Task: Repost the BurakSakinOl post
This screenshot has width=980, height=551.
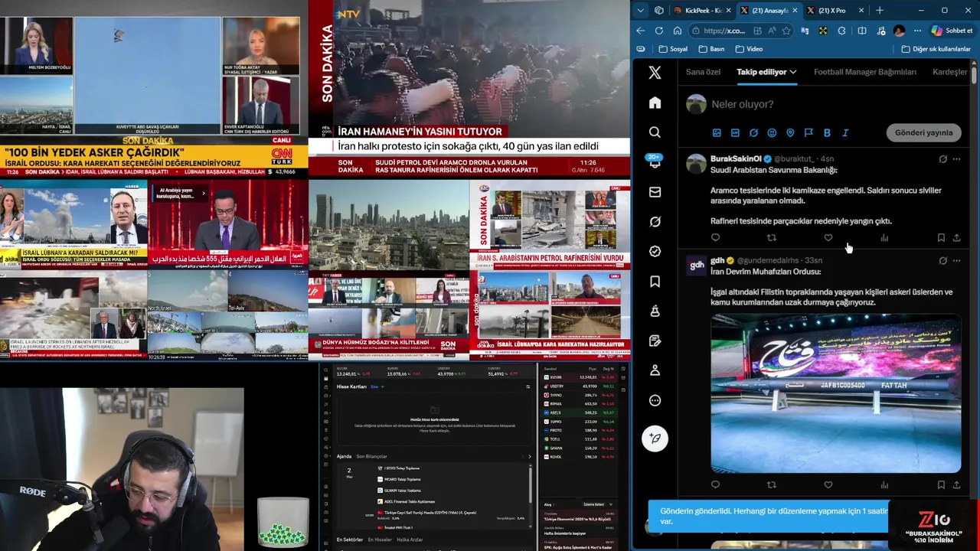Action: point(772,238)
